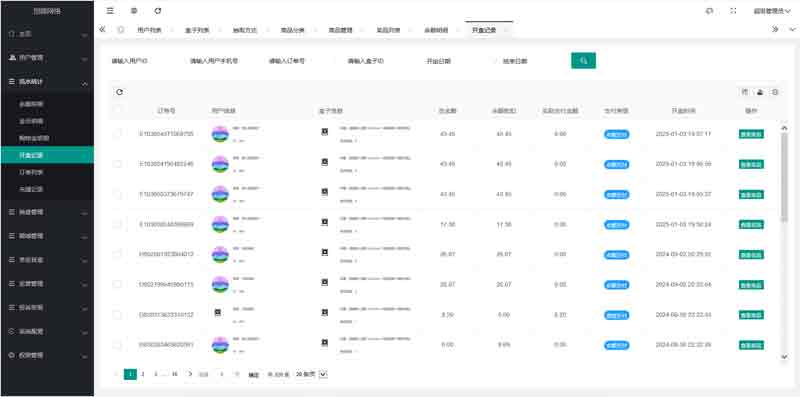Click the close icon on the 开盒记录 tab
Viewport: 800px width, 397px height.
click(x=505, y=30)
